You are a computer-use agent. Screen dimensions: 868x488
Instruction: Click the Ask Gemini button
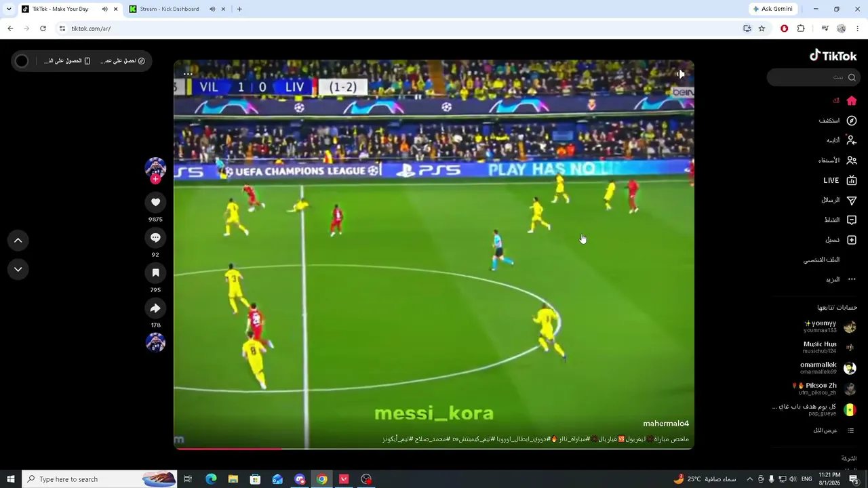772,9
